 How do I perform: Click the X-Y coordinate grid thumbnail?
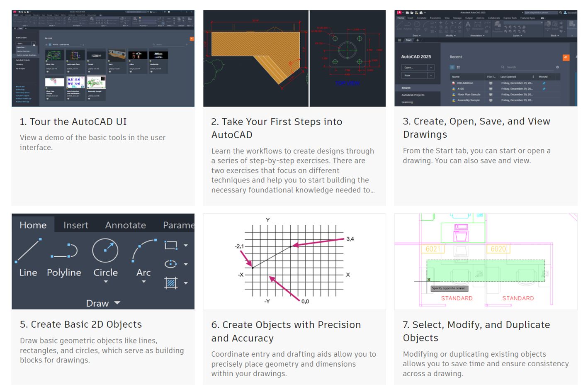pos(294,261)
